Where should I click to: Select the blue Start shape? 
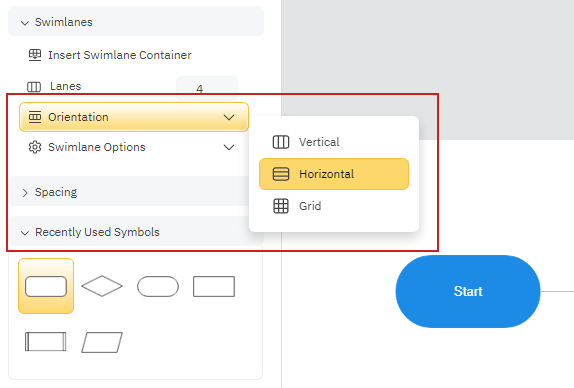tap(468, 291)
